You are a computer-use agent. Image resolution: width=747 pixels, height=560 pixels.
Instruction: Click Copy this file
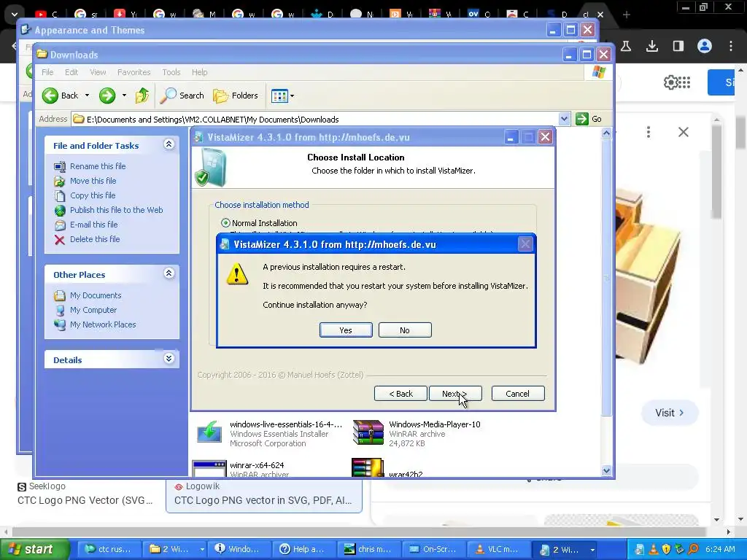click(x=93, y=195)
